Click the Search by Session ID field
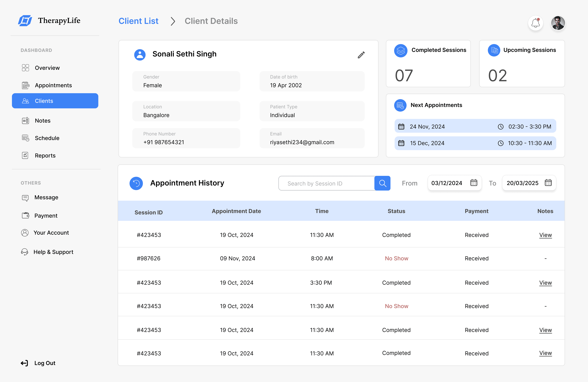The height and width of the screenshot is (382, 588). coord(327,183)
